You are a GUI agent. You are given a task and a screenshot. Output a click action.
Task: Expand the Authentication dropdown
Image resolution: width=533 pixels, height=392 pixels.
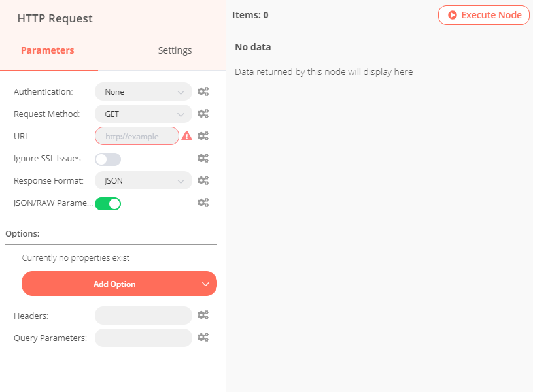pyautogui.click(x=143, y=92)
